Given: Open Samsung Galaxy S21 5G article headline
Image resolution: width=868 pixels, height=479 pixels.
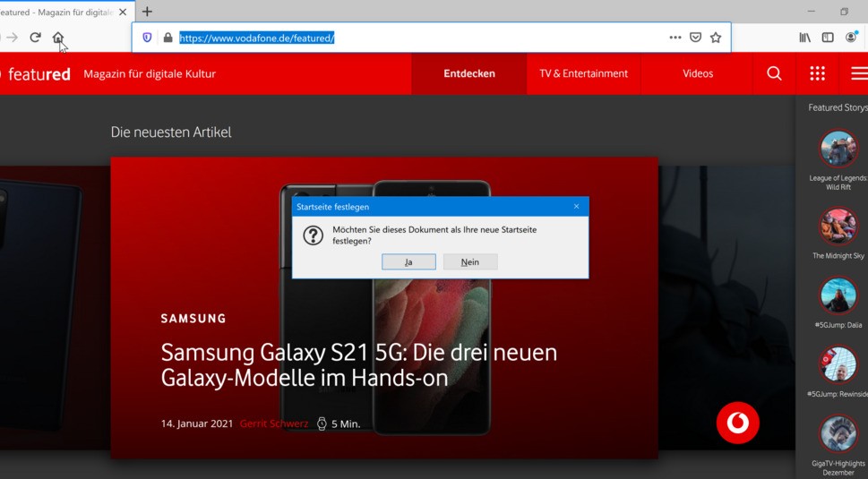Looking at the screenshot, I should [358, 365].
